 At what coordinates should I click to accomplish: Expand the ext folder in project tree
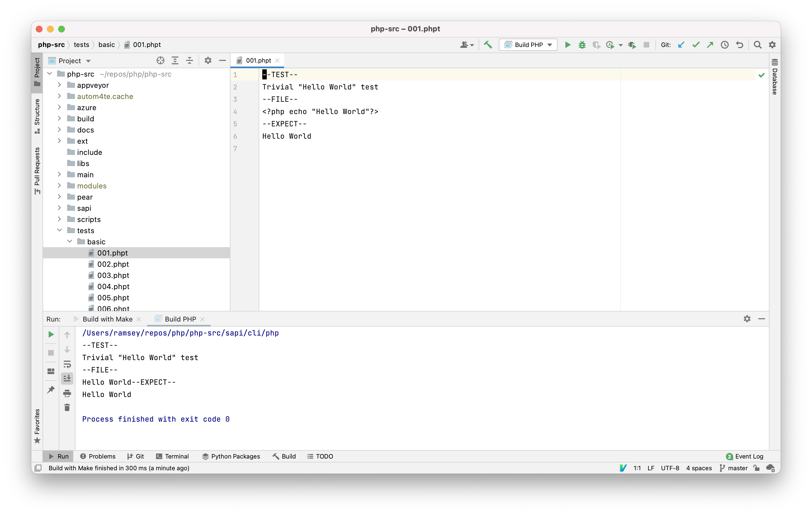(59, 141)
